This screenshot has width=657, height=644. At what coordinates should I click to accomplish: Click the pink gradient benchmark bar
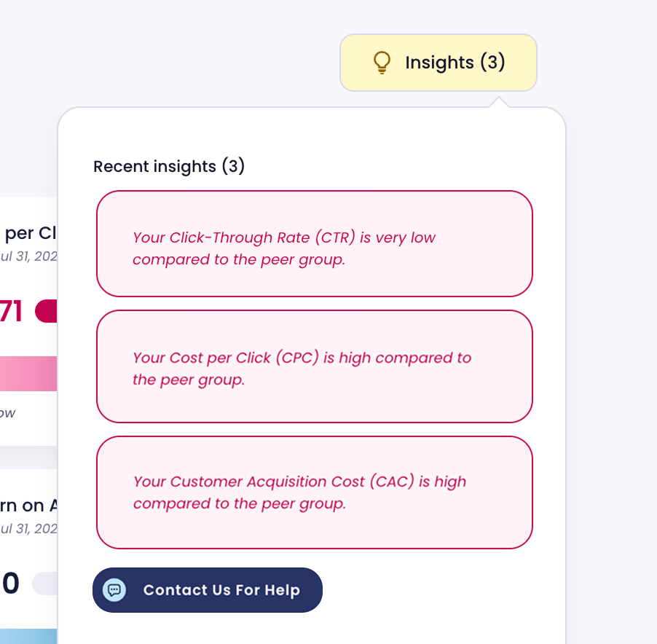(28, 374)
